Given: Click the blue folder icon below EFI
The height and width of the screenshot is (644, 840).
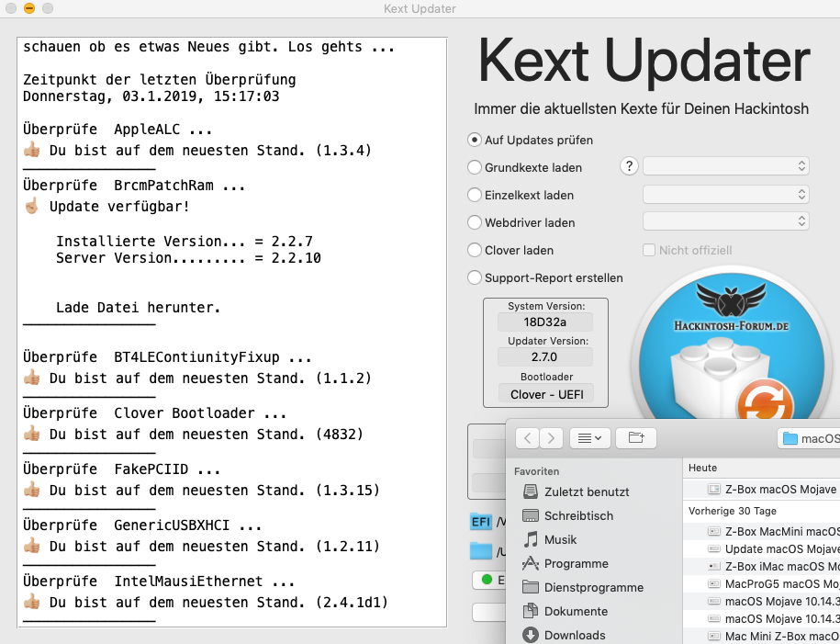Looking at the screenshot, I should tap(481, 550).
